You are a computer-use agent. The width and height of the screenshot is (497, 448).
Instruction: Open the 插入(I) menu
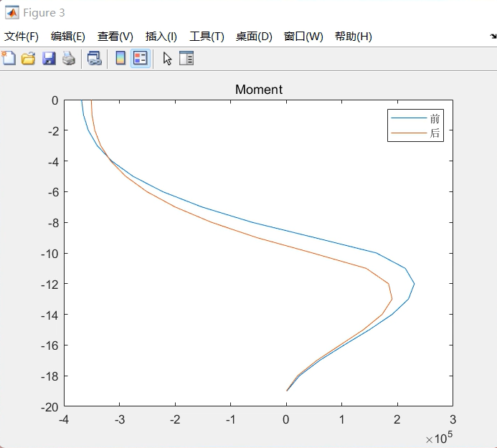click(161, 37)
